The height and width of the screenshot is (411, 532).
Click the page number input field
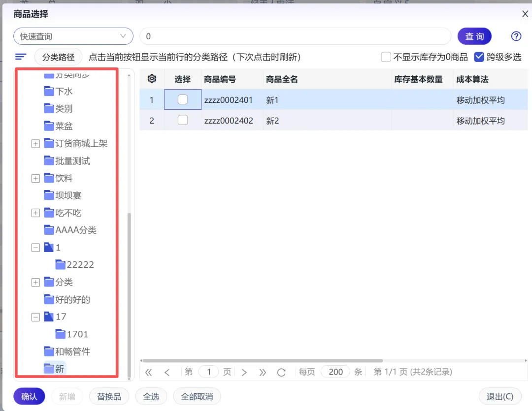[208, 372]
